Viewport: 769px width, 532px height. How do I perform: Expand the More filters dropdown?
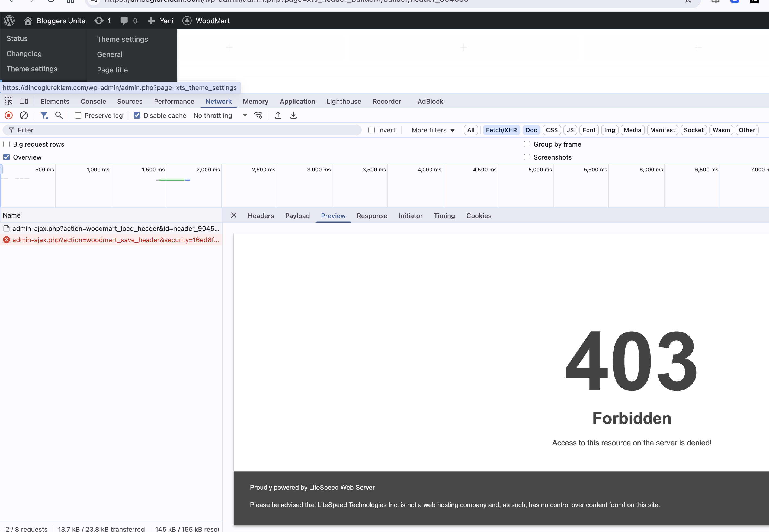coord(433,130)
